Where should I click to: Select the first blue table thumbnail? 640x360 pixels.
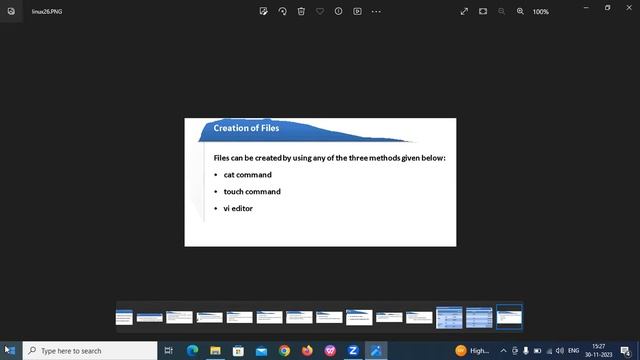point(449,317)
